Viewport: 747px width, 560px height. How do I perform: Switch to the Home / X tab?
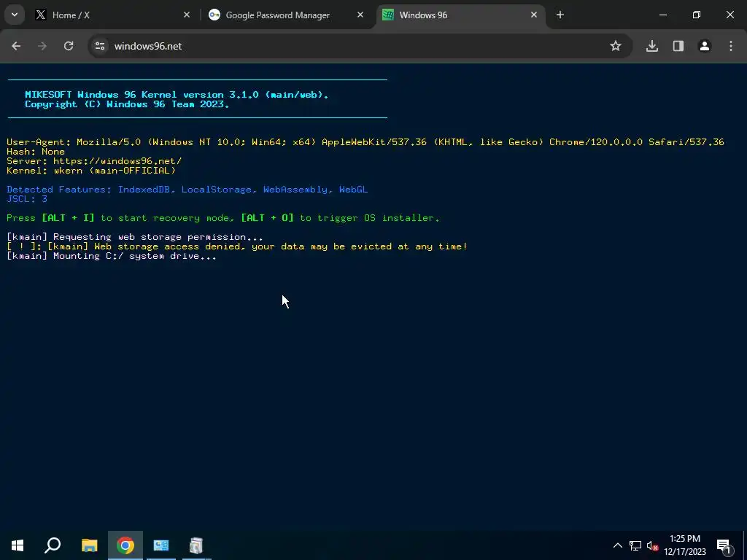[x=111, y=15]
